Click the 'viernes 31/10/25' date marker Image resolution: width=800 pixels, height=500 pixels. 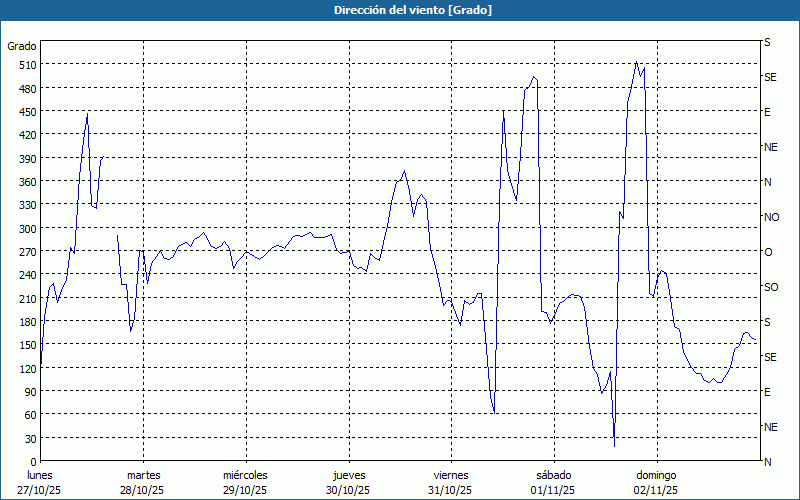point(450,482)
